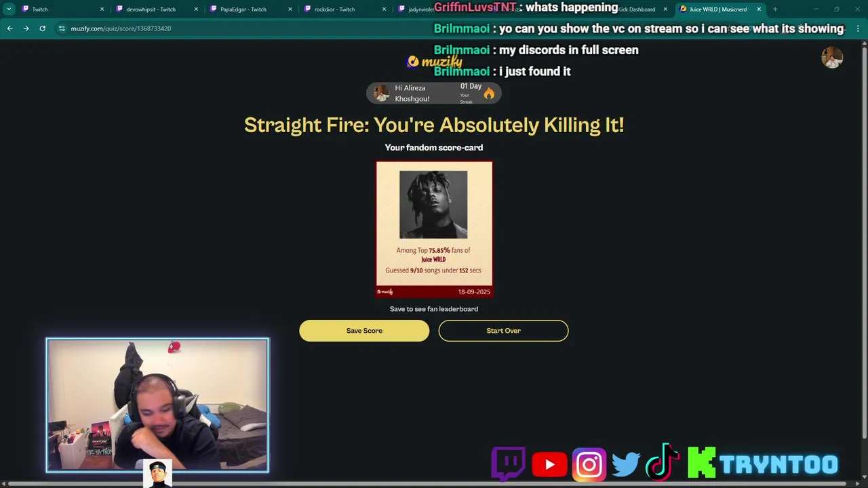The width and height of the screenshot is (868, 488).
Task: Click the '01 Day' streak text
Action: [x=471, y=86]
